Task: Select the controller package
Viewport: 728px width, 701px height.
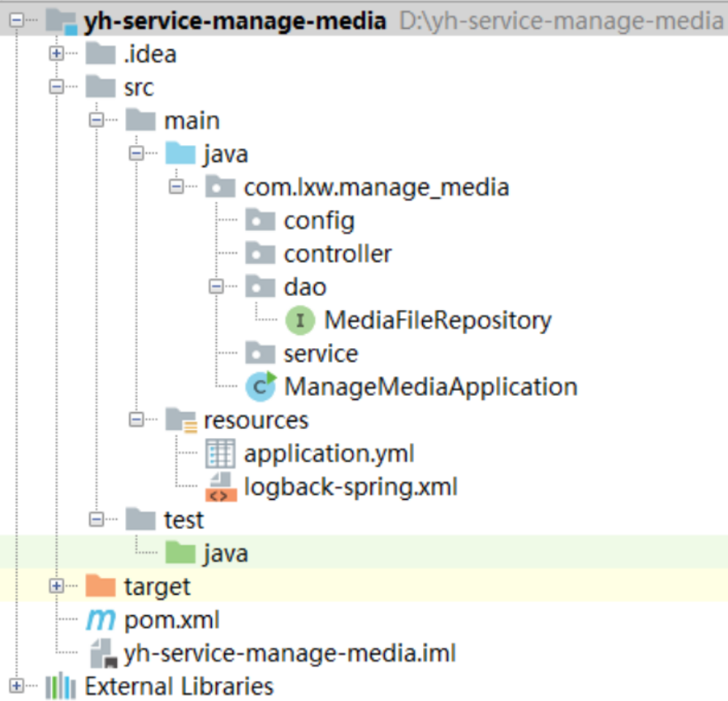Action: [338, 253]
